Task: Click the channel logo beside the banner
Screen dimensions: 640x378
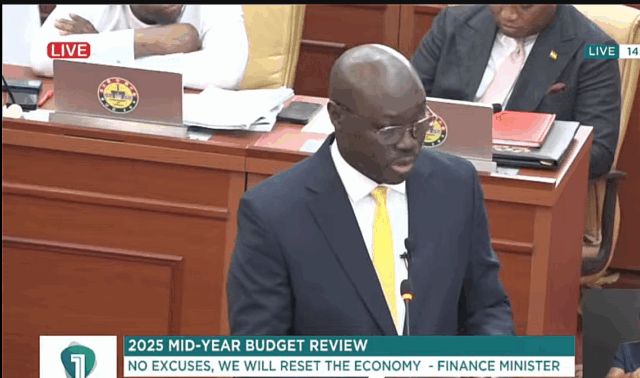Action: point(78,357)
